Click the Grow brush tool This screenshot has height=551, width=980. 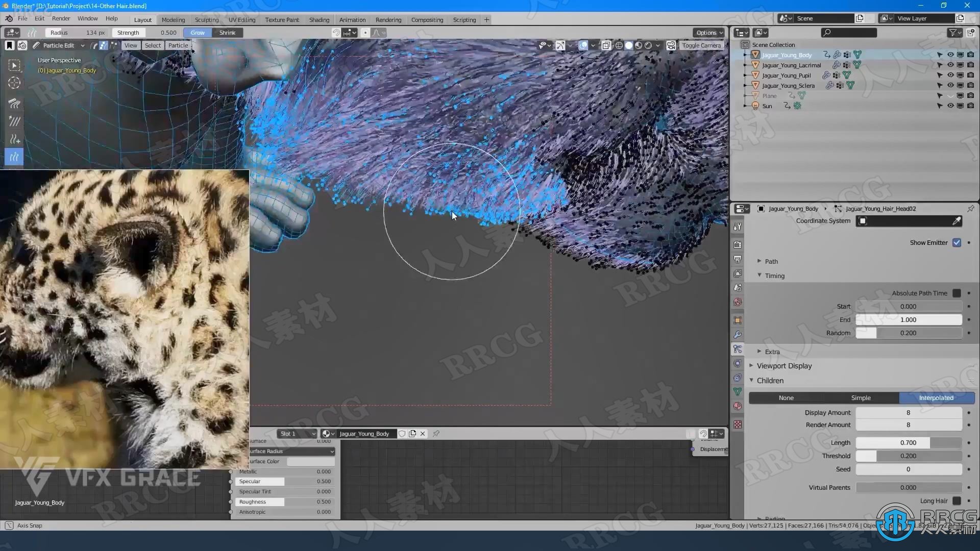coord(197,32)
